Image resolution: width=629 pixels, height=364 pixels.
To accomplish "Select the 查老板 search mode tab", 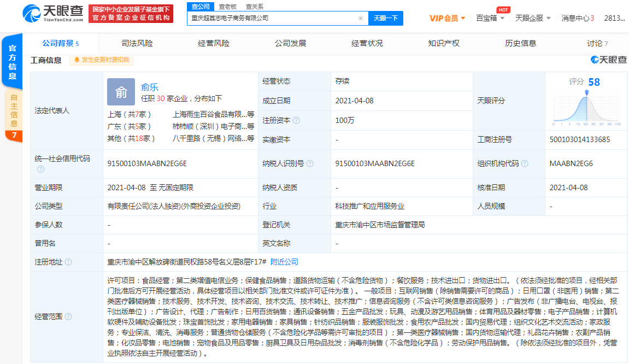I will tap(228, 7).
